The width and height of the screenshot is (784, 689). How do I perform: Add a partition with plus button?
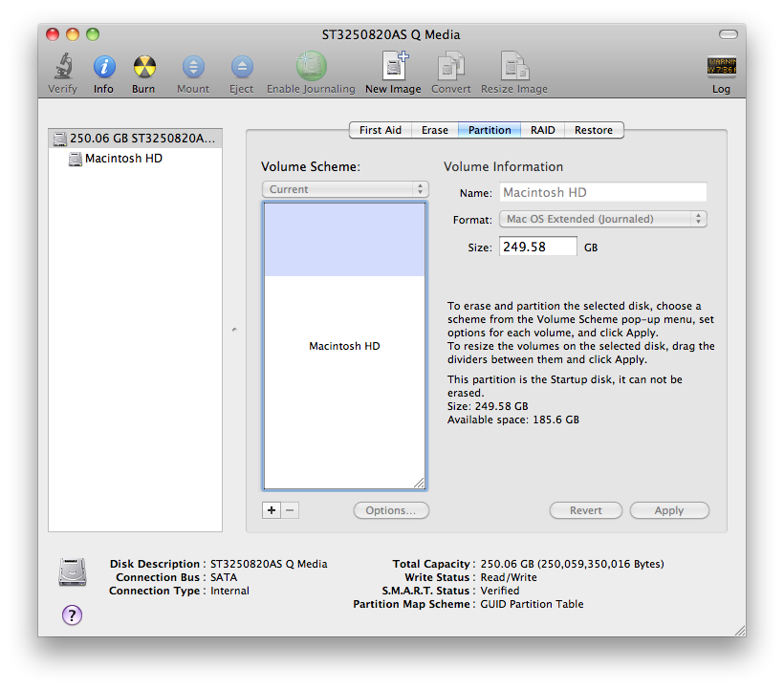(271, 510)
